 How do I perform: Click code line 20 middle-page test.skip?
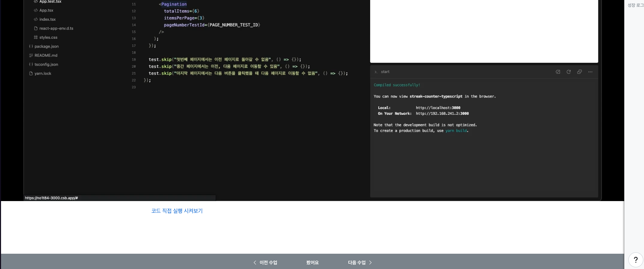tap(229, 66)
